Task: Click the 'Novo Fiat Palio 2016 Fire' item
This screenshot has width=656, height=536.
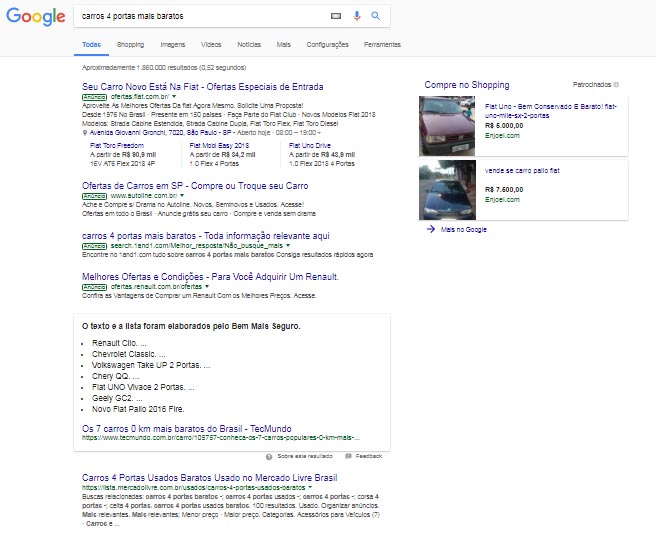Action: 138,409
